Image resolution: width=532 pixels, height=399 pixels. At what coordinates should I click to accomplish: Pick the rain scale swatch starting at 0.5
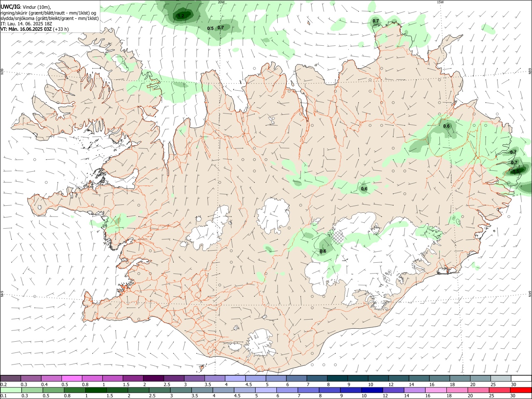[x=53, y=390]
